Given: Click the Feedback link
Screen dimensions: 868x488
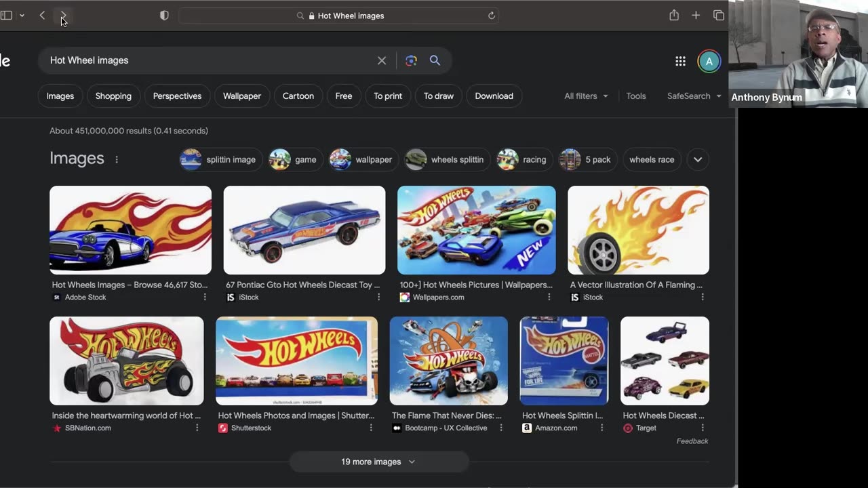Looking at the screenshot, I should tap(692, 441).
